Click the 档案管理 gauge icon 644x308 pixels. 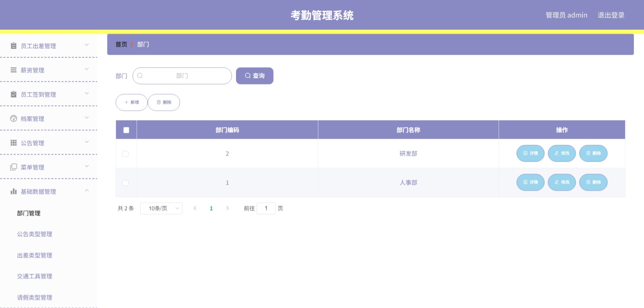click(14, 118)
